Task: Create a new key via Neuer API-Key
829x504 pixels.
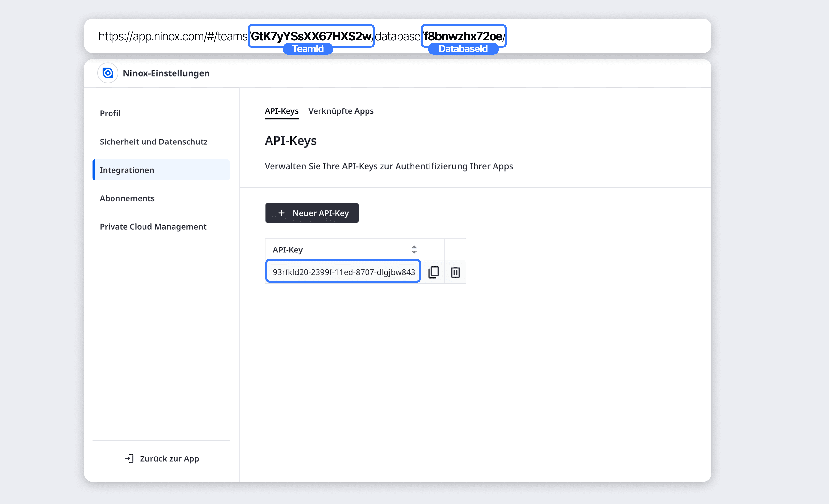Action: pyautogui.click(x=320, y=213)
